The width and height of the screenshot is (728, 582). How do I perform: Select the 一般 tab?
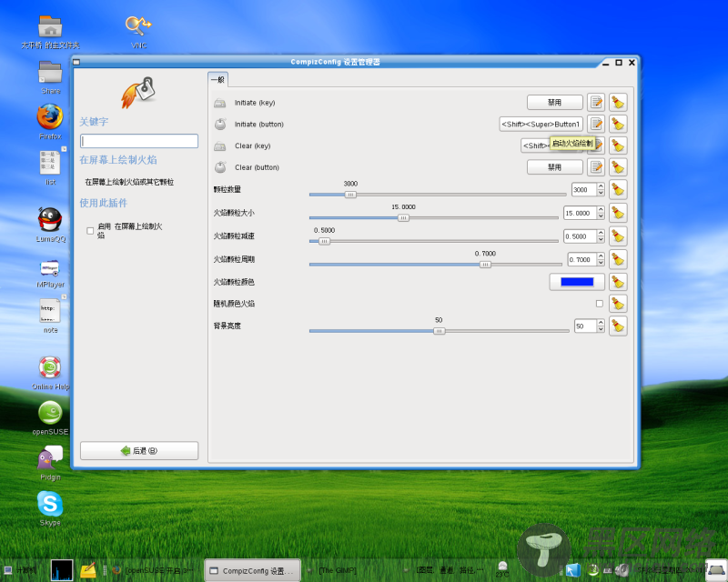[x=217, y=80]
